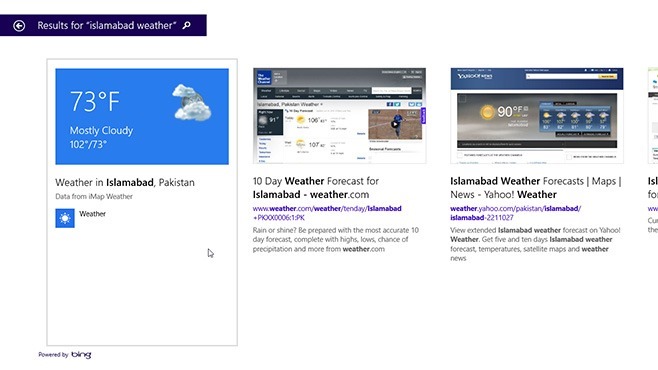Open the weather.yahoo.com/pakistan URL link
The height and width of the screenshot is (370, 658).
[x=515, y=213]
